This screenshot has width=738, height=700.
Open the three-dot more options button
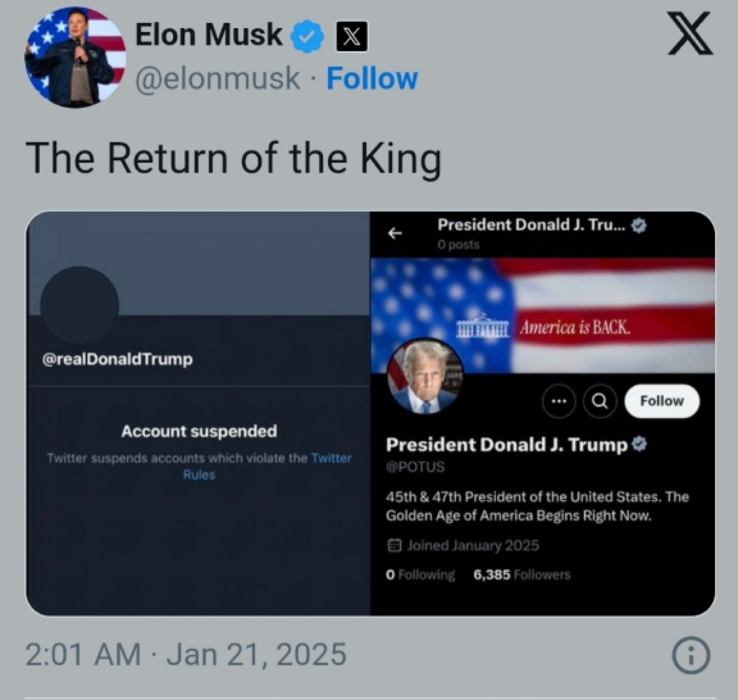(x=559, y=401)
